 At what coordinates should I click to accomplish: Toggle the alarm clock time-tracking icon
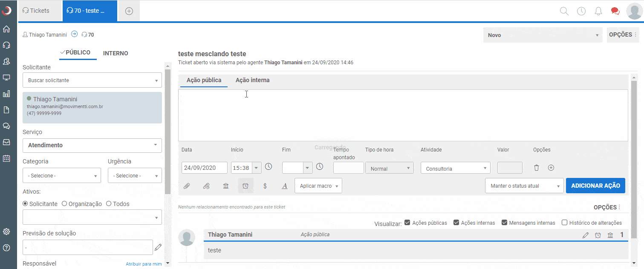tap(245, 186)
